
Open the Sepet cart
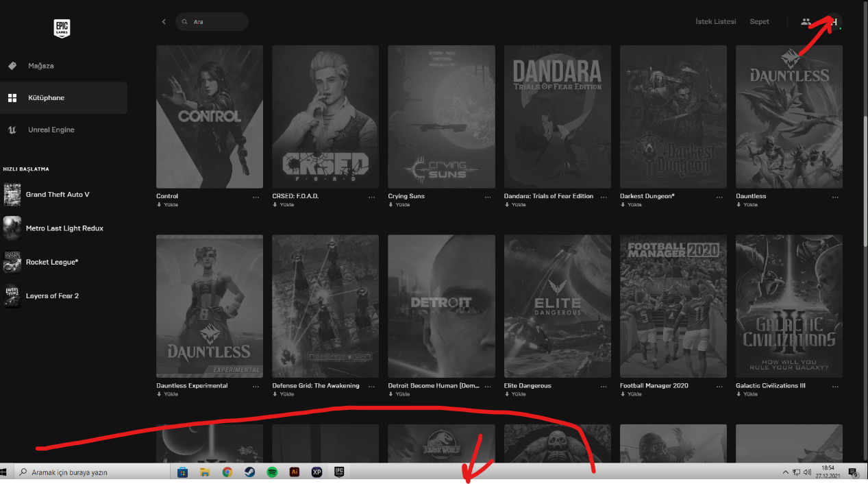tap(759, 22)
